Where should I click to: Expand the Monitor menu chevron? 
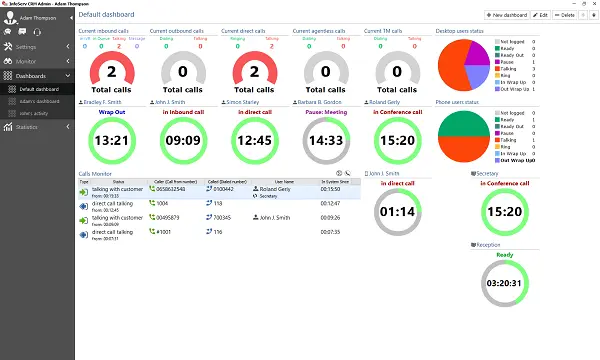click(68, 61)
